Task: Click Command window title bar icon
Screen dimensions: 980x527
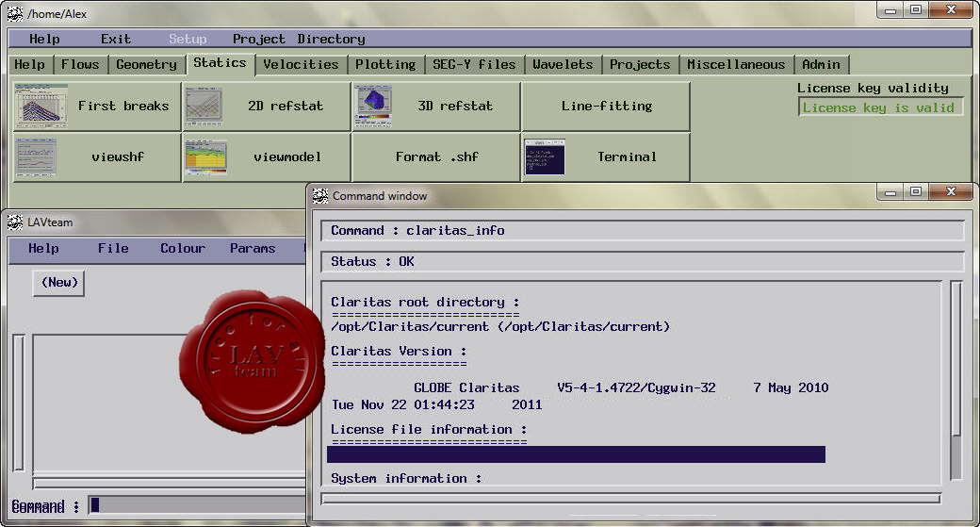Action: [320, 196]
